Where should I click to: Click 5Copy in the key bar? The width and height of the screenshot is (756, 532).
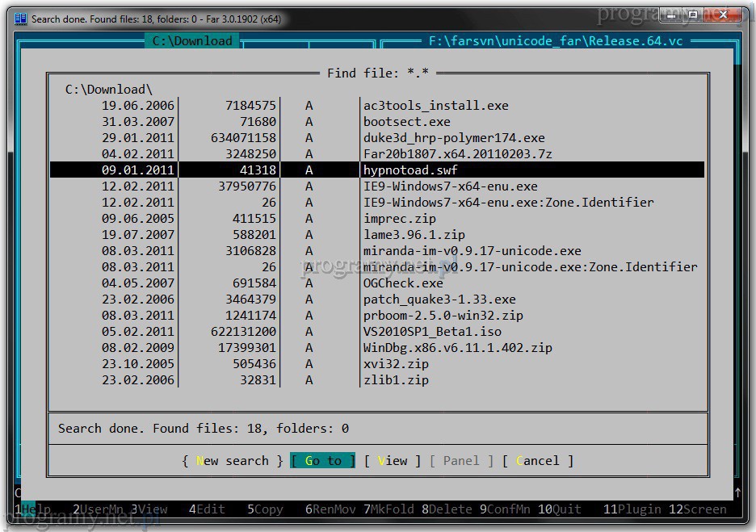[265, 509]
